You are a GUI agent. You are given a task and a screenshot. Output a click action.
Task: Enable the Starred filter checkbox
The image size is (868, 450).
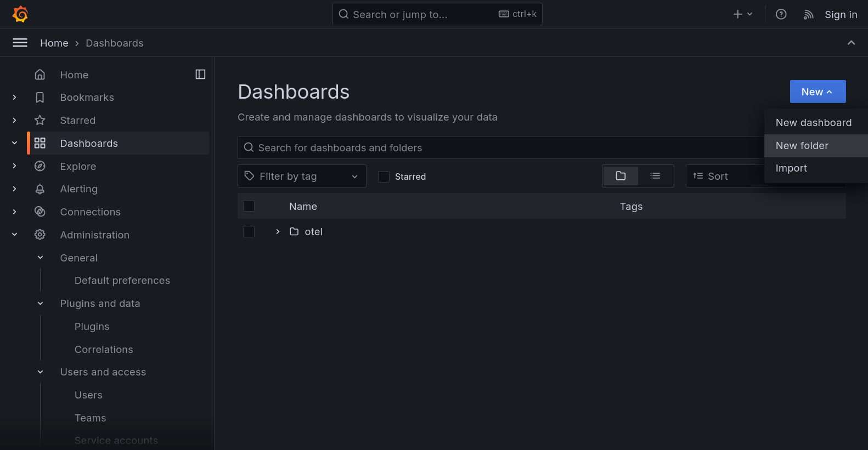384,176
